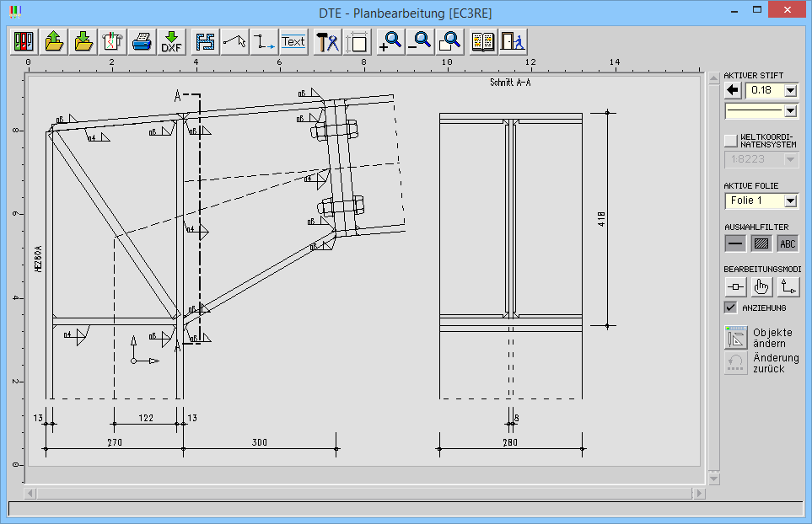Toggle the ABC text selection filter
The image size is (812, 524).
point(788,243)
